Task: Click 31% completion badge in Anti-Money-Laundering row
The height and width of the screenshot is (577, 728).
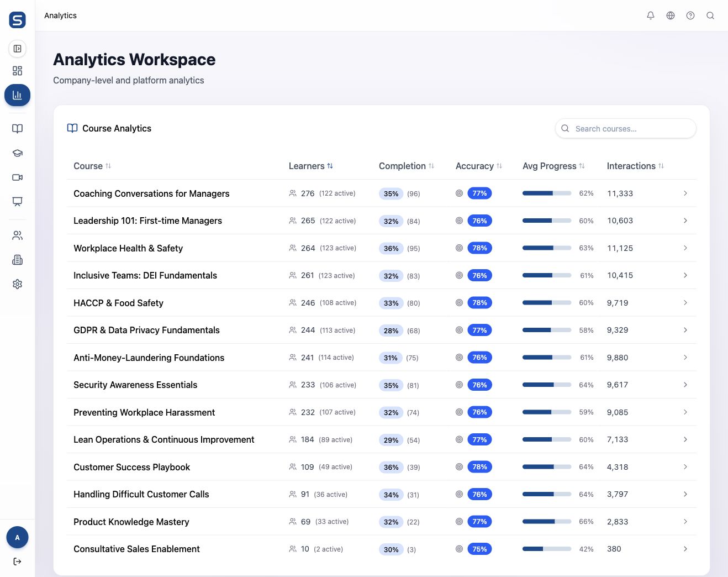Action: coord(391,358)
